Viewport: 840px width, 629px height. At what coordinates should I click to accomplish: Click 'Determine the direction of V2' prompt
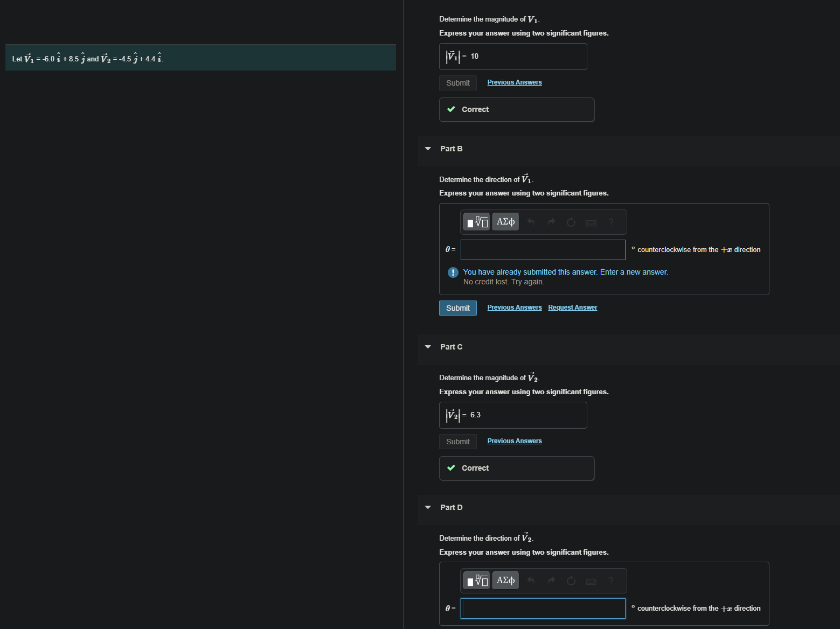[487, 537]
